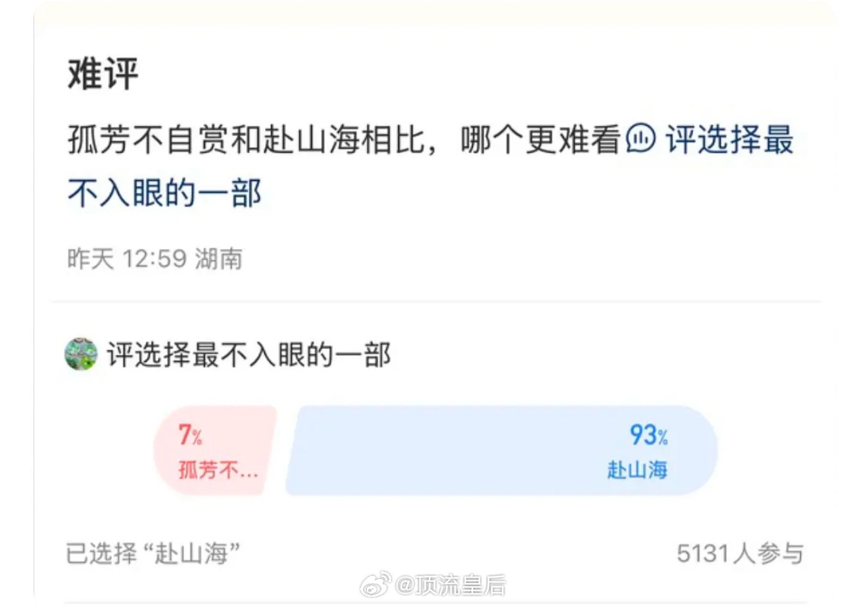The image size is (868, 606).
Task: Click the 湖南 location label
Action: 219,258
